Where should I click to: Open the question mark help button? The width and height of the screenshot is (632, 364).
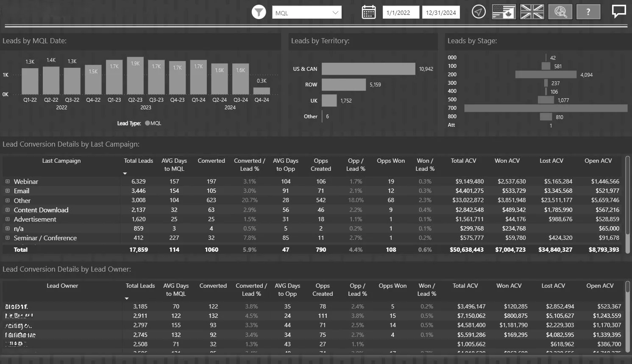coord(588,12)
